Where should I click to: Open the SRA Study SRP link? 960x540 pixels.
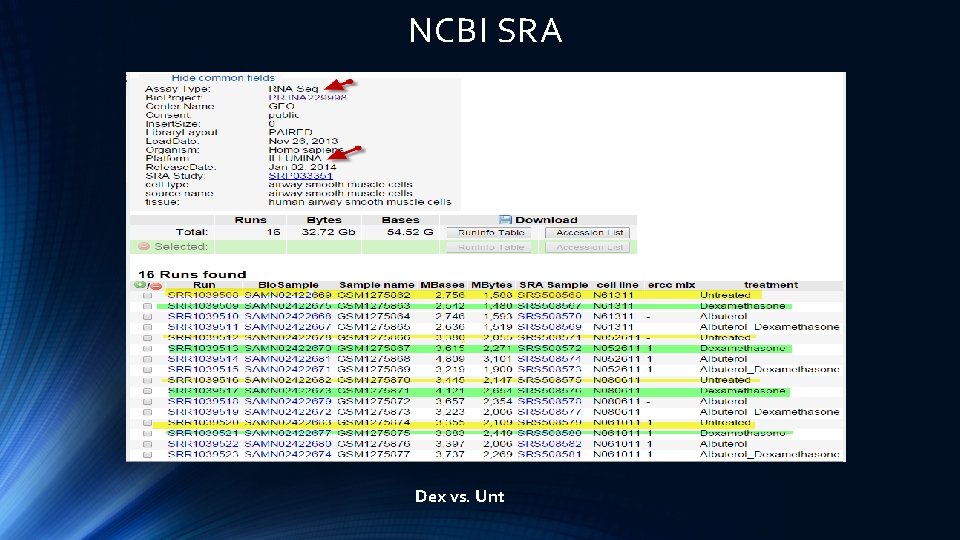coord(300,176)
